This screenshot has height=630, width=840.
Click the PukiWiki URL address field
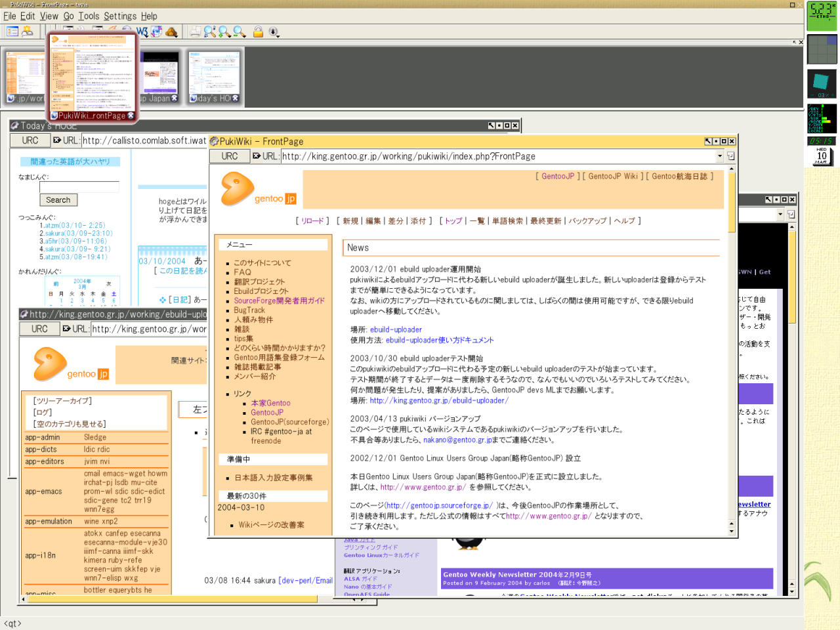tap(498, 156)
